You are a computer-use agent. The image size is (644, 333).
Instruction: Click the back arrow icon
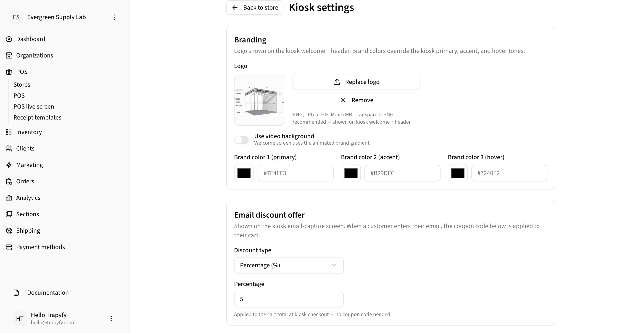(x=235, y=8)
